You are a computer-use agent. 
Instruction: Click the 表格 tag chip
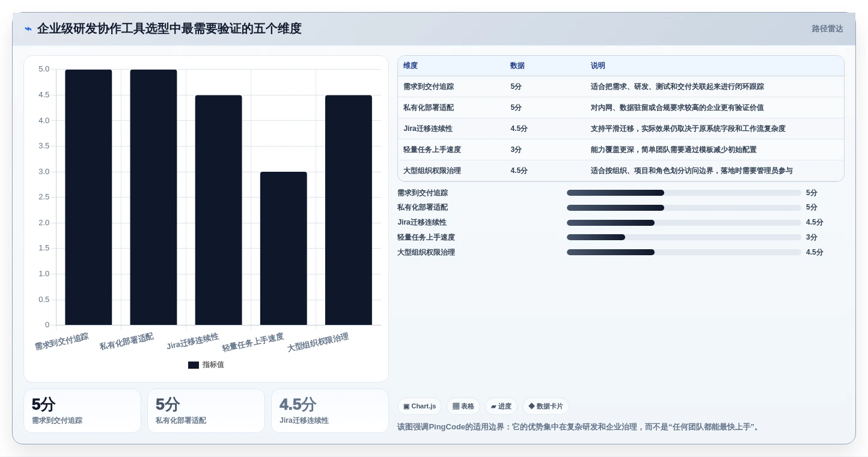pyautogui.click(x=463, y=407)
